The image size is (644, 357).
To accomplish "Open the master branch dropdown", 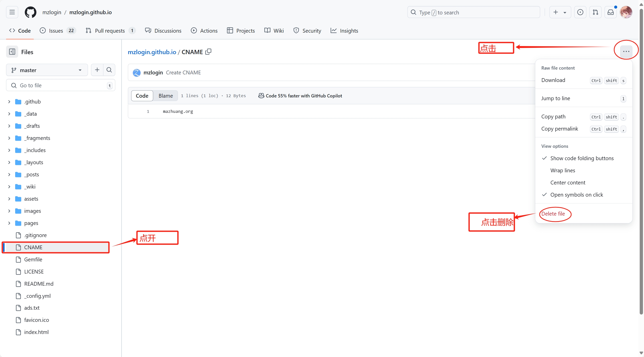I will click(x=47, y=70).
